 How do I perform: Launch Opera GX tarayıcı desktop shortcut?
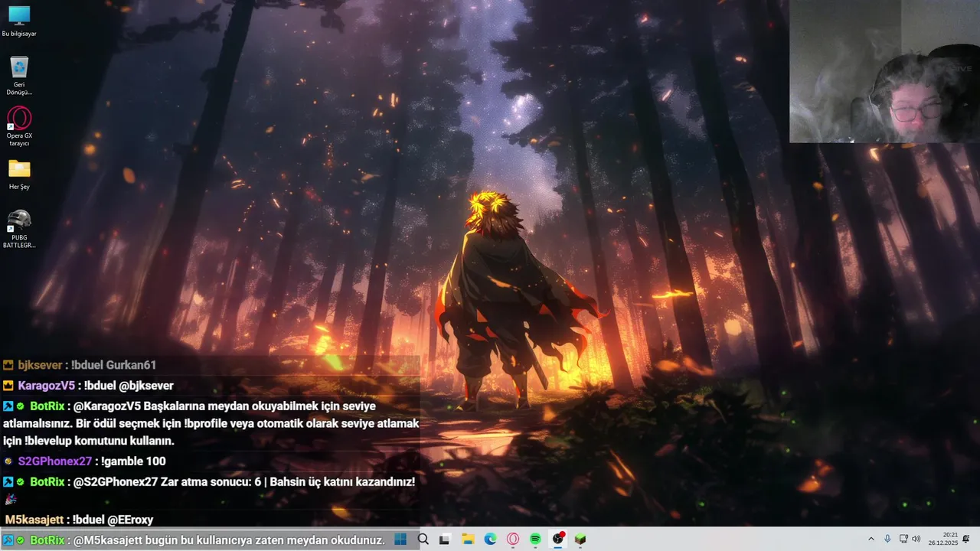tap(19, 127)
